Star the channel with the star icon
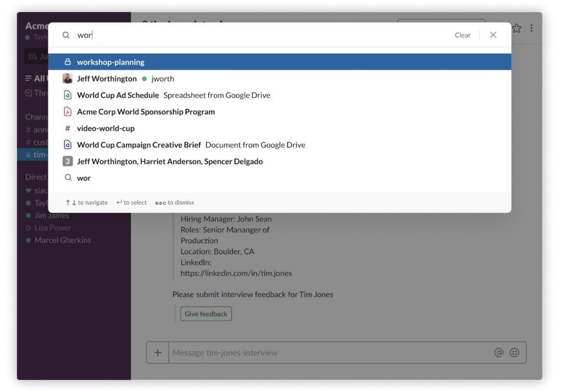Screen dimensions: 564x392 click(x=517, y=28)
